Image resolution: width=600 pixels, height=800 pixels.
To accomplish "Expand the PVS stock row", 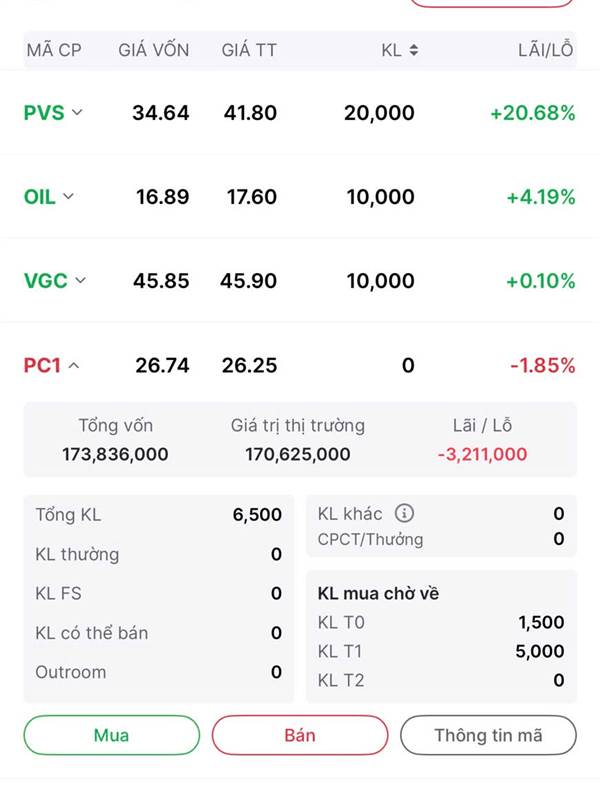I will pos(78,113).
